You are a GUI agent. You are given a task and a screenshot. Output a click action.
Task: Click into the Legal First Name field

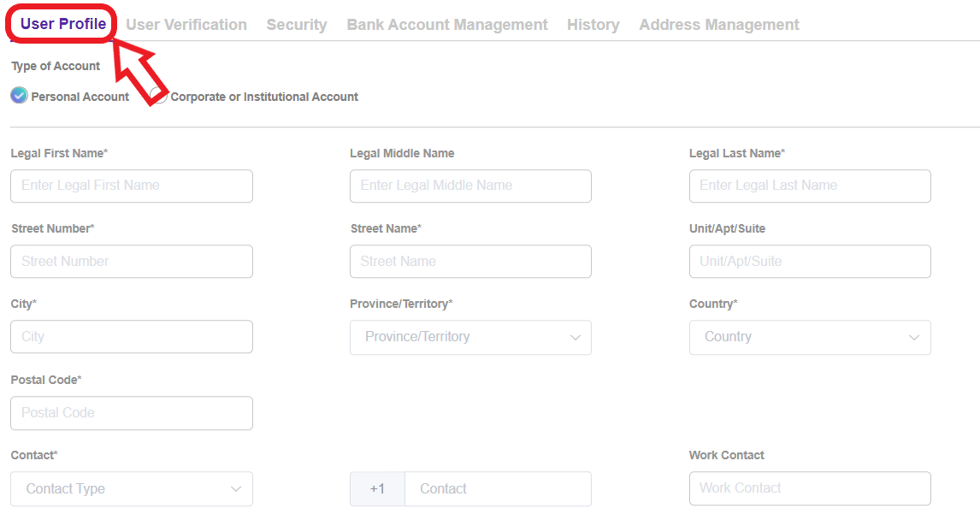pos(131,186)
